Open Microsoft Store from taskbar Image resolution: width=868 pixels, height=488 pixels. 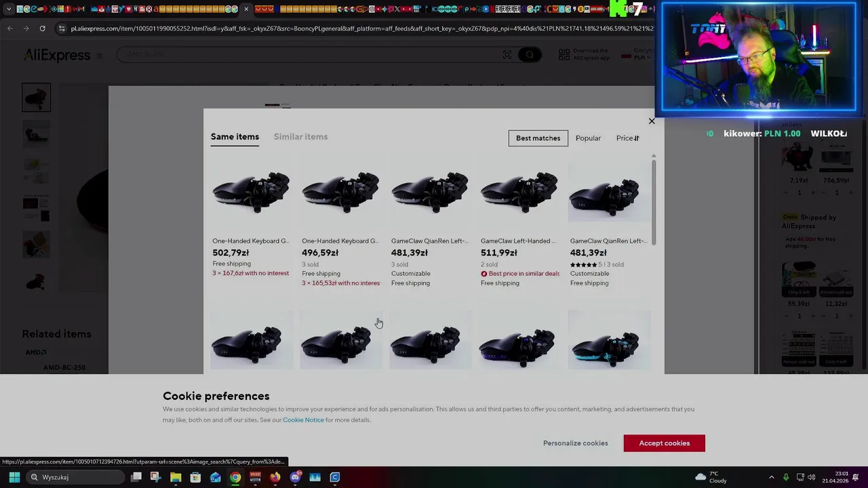pos(195,477)
